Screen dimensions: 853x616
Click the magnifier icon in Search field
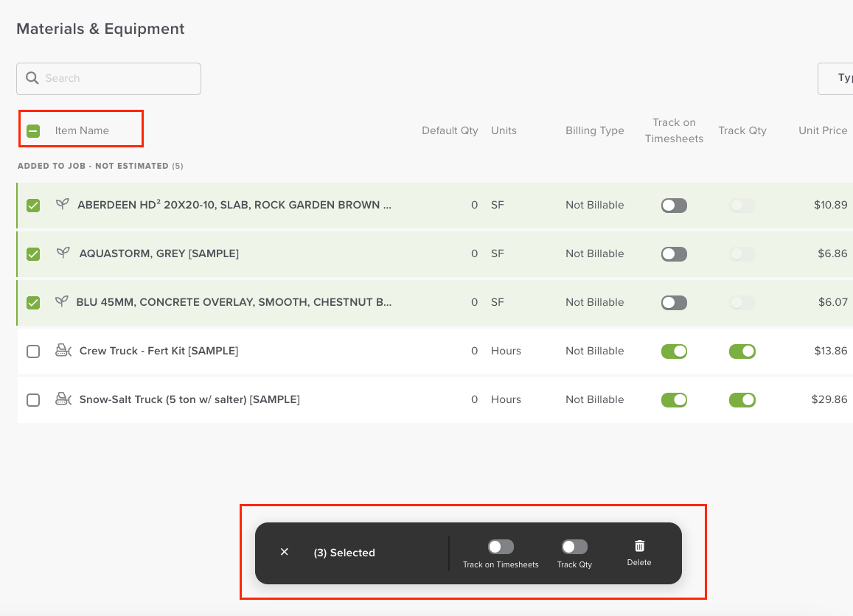[32, 78]
